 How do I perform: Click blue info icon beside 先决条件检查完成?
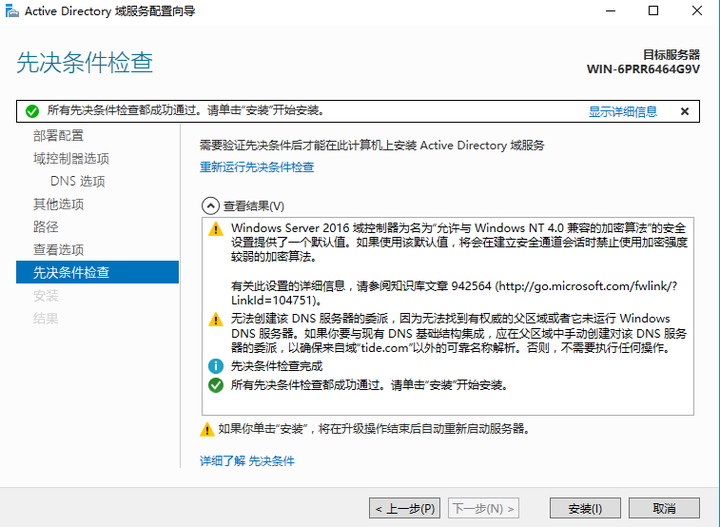(216, 366)
